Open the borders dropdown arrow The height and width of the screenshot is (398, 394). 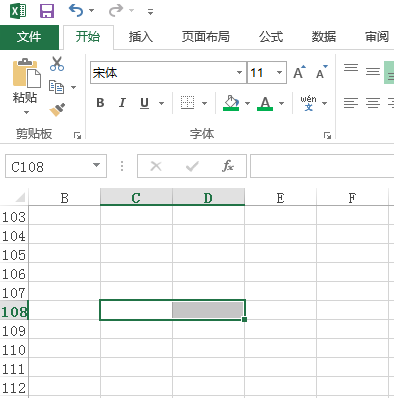(x=205, y=103)
